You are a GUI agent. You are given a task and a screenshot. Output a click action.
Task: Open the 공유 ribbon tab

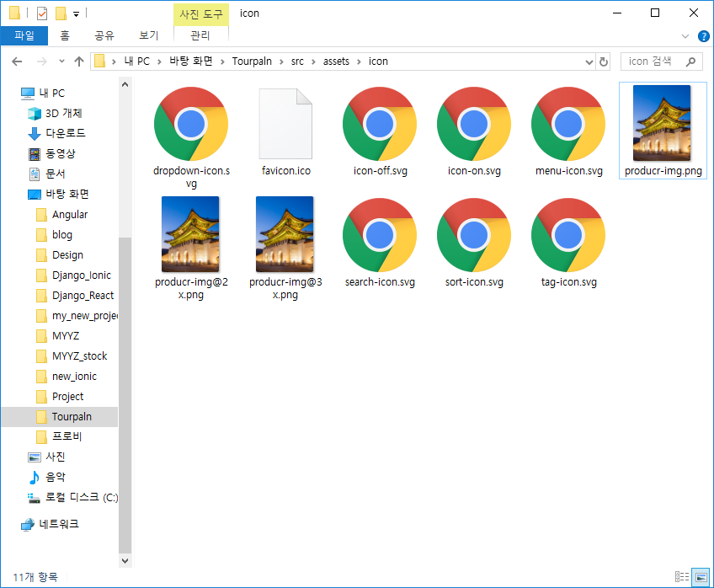(x=104, y=35)
